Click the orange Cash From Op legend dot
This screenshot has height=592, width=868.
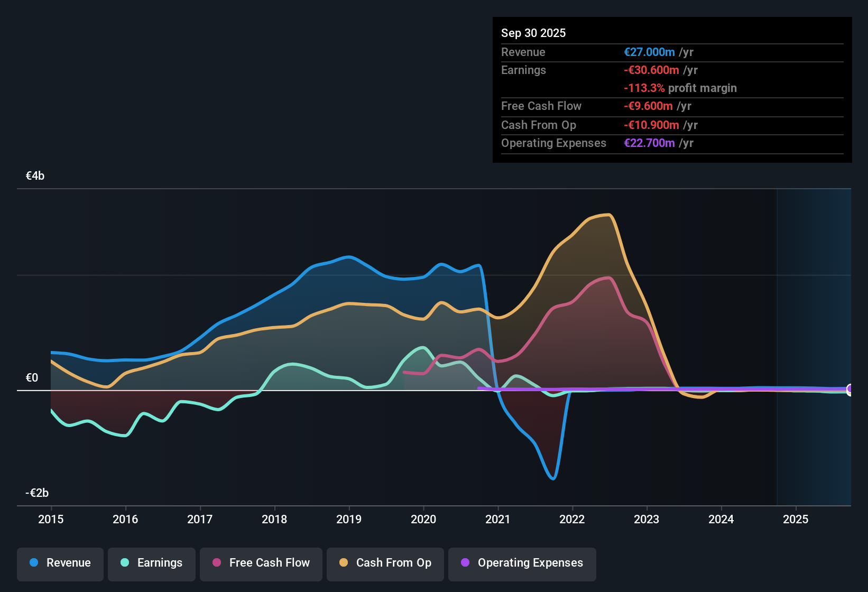pyautogui.click(x=344, y=563)
